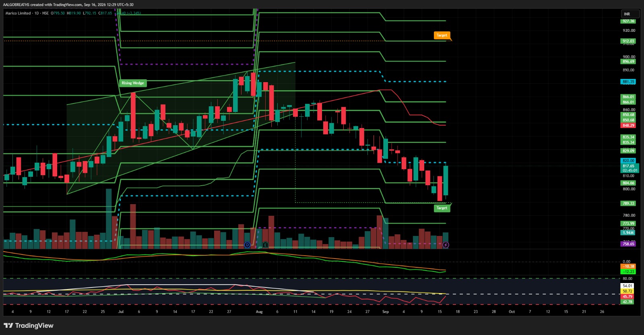Viewport: 644px width, 335px height.
Task: Select the Sep label on time axis
Action: (x=386, y=312)
